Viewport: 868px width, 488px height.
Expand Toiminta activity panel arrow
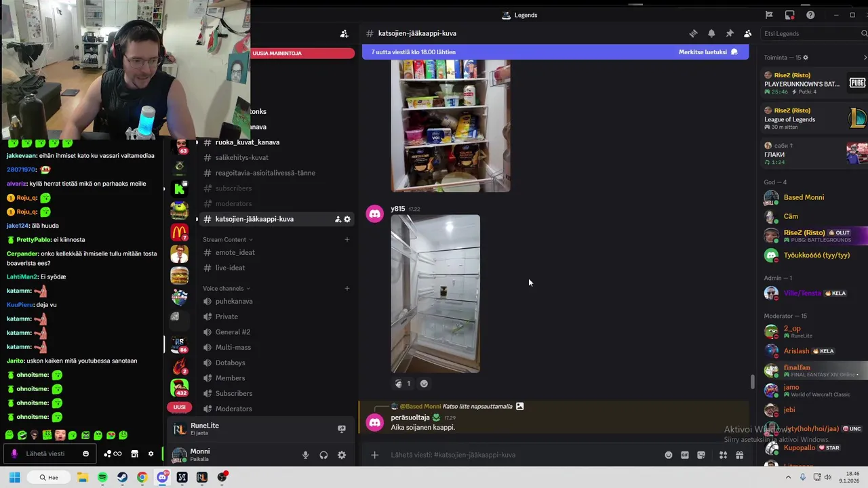[865, 58]
